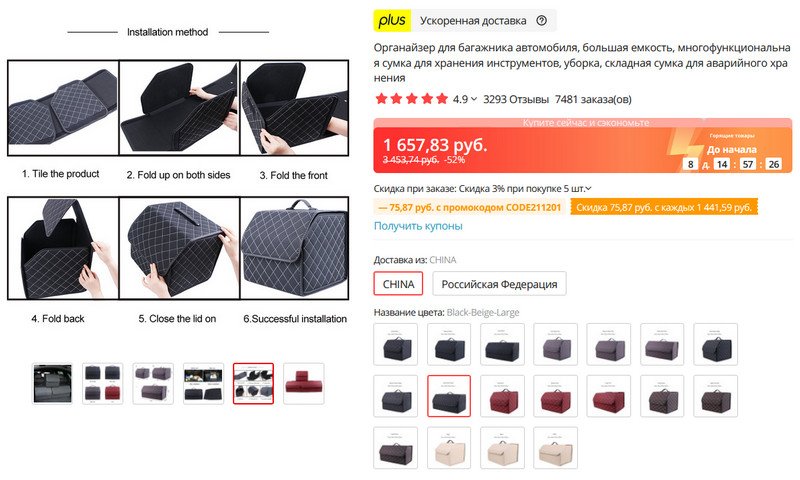The width and height of the screenshot is (800, 480).
Task: Select Российская Федерация shipping origin
Action: [x=499, y=284]
